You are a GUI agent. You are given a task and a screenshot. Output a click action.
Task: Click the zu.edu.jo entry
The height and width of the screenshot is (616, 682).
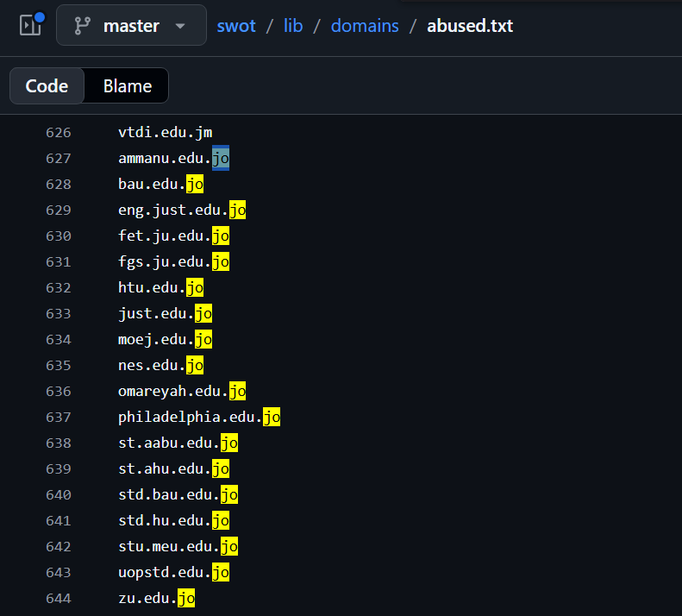pyautogui.click(x=157, y=598)
